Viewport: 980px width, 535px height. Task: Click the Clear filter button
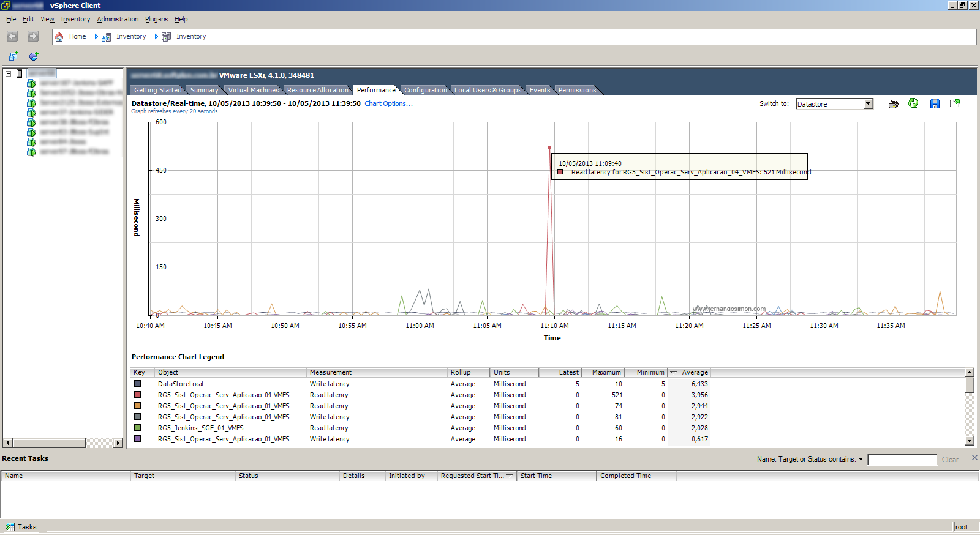[950, 460]
